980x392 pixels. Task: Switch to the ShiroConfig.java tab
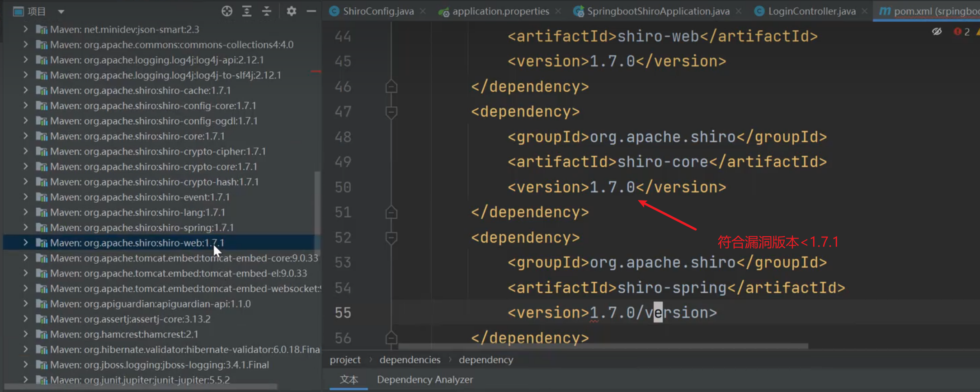[x=378, y=11]
